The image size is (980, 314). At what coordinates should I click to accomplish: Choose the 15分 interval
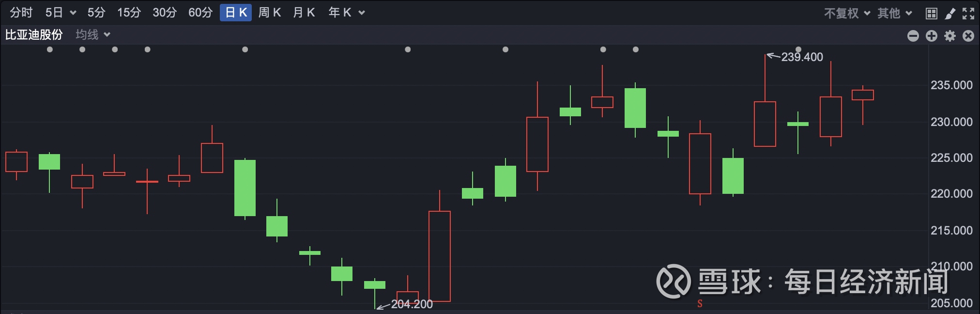click(129, 13)
